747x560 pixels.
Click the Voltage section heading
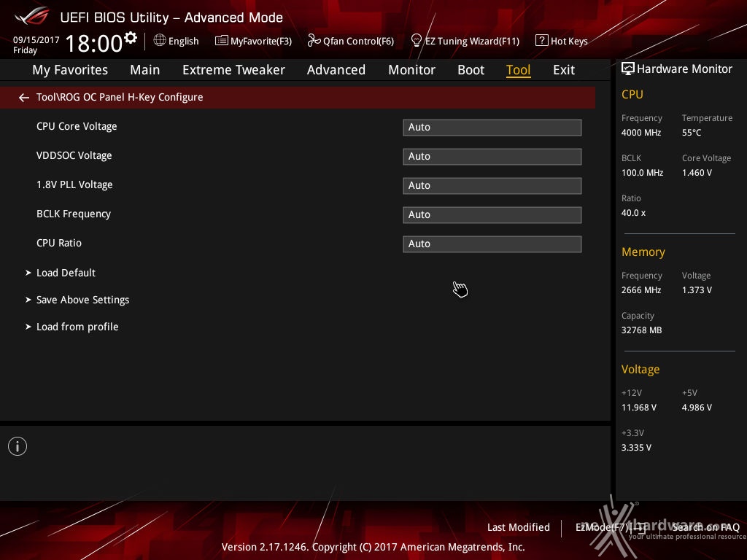pyautogui.click(x=640, y=370)
